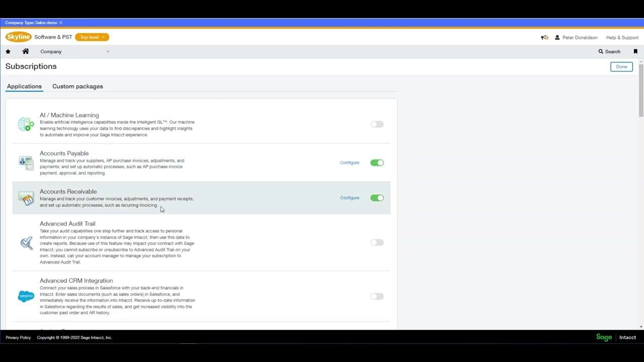Click the Advanced Audit Trail title
644x362 pixels.
(x=67, y=224)
